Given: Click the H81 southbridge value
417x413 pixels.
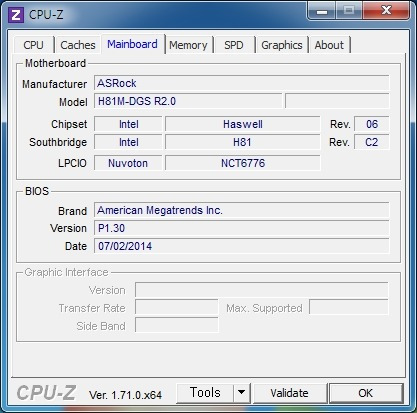Looking at the screenshot, I should tap(243, 142).
